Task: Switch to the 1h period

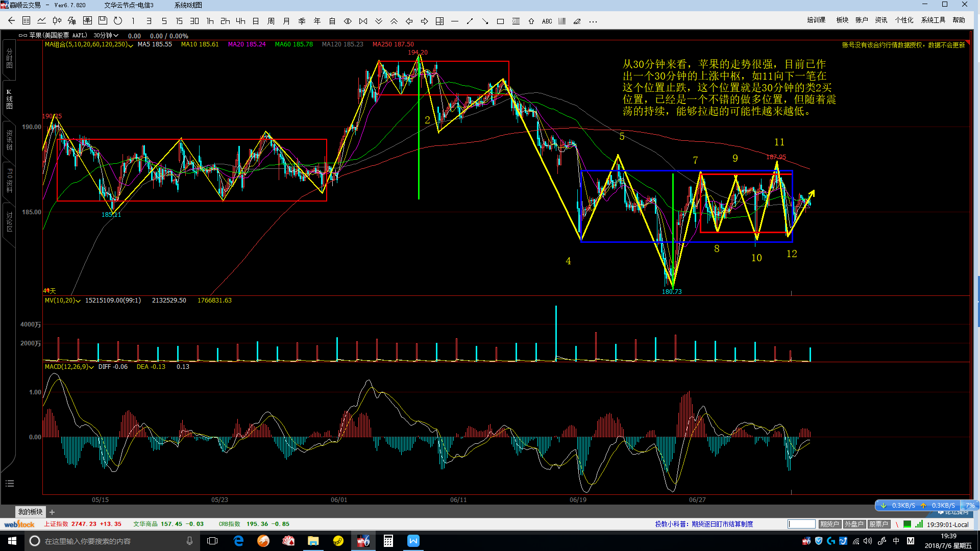Action: (x=210, y=21)
